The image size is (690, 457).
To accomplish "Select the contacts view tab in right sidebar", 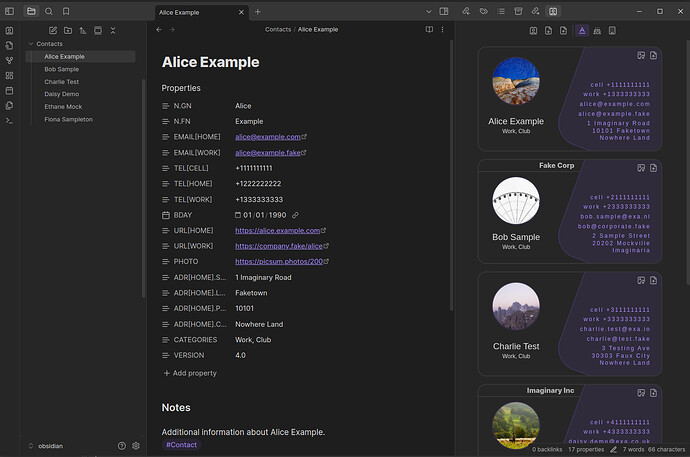I will click(553, 11).
